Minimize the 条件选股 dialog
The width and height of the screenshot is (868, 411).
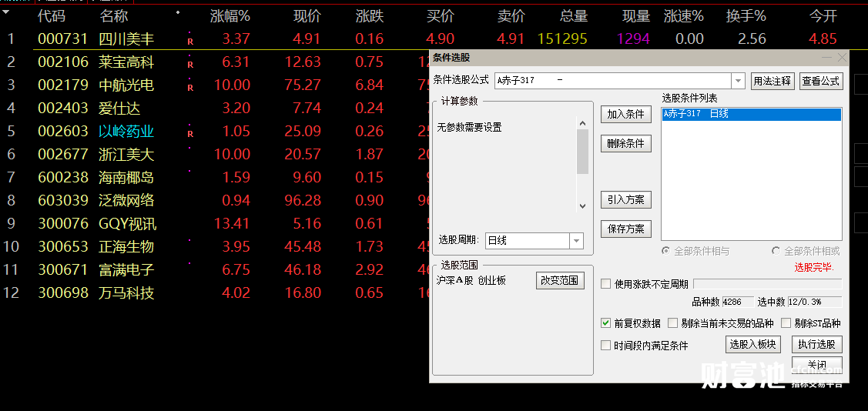(x=826, y=58)
